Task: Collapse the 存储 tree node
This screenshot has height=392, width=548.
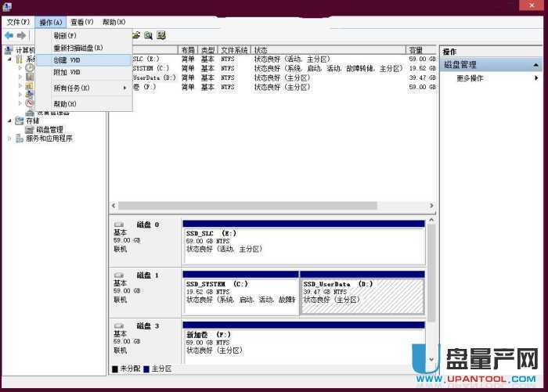Action: click(x=9, y=120)
